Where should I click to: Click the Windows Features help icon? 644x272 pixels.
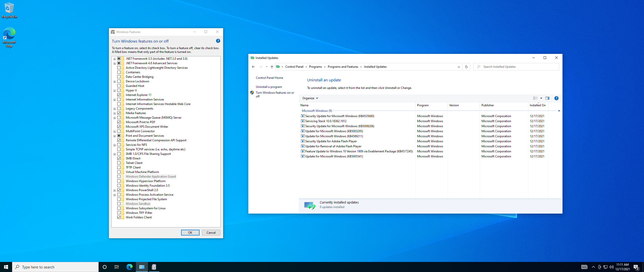pyautogui.click(x=218, y=41)
